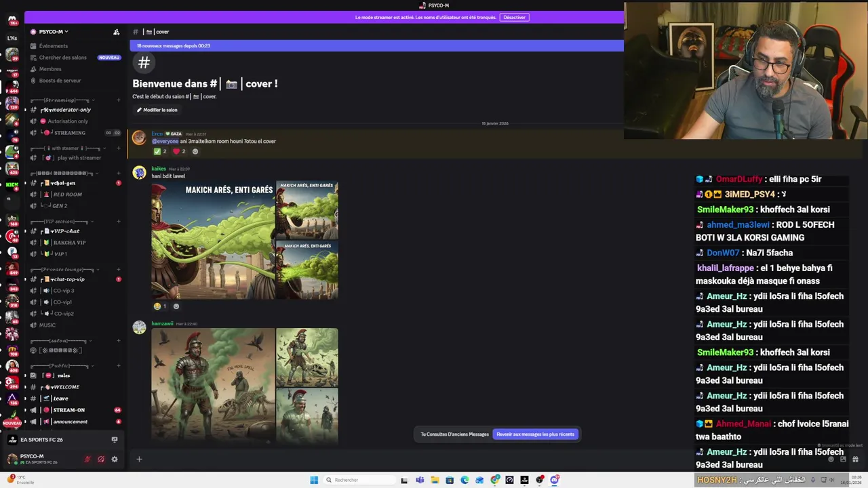The height and width of the screenshot is (488, 868).
Task: Unmute microphone in user panel
Action: 87,459
